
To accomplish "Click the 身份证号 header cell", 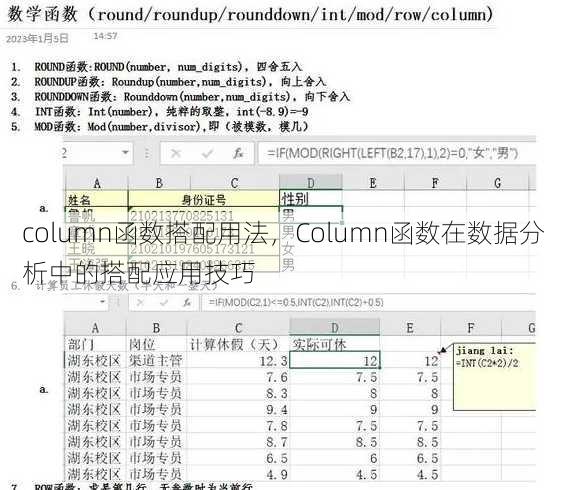I will tap(204, 199).
